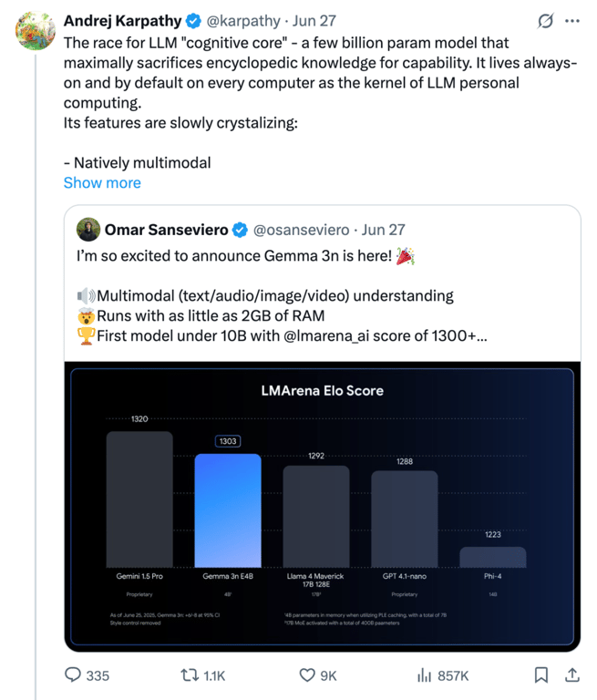The height and width of the screenshot is (700, 597).
Task: Open the three-dot more menu
Action: pyautogui.click(x=572, y=21)
